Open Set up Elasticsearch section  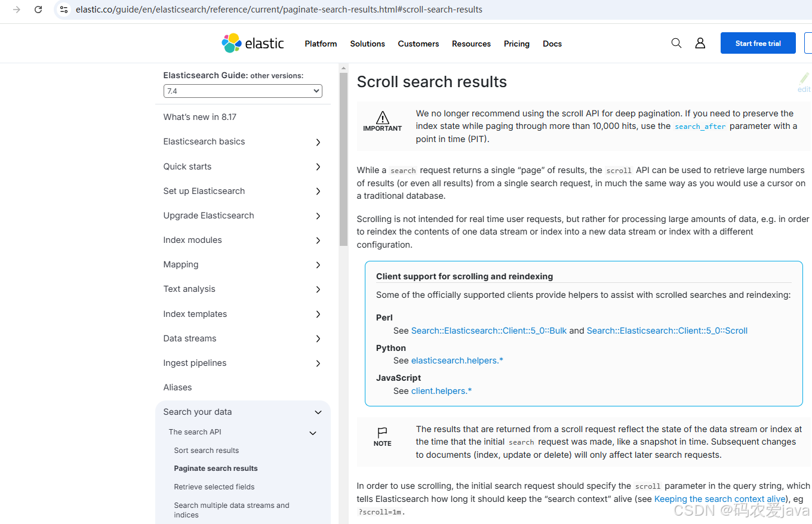pos(204,191)
